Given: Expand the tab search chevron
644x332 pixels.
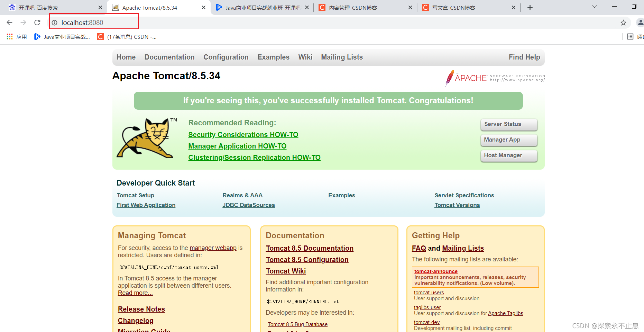Looking at the screenshot, I should 595,7.
